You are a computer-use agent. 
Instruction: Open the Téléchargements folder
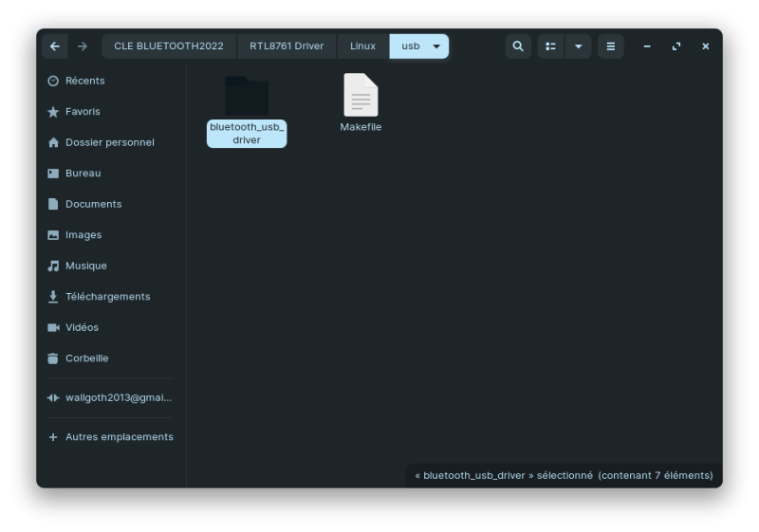[x=107, y=297]
